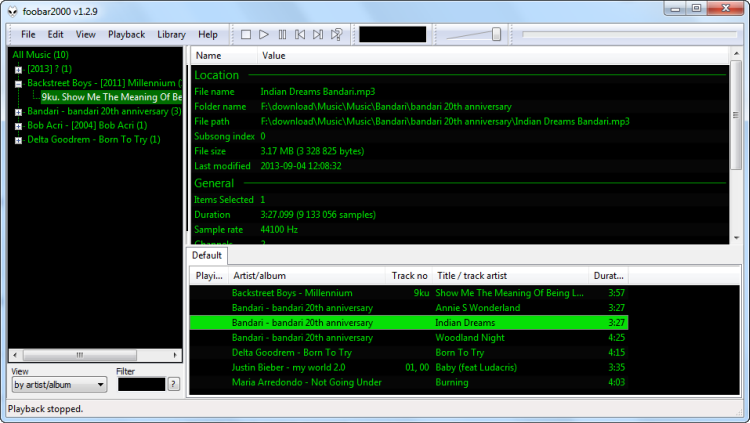The height and width of the screenshot is (423, 750).
Task: Adjust the volume slider knob
Action: pos(496,34)
